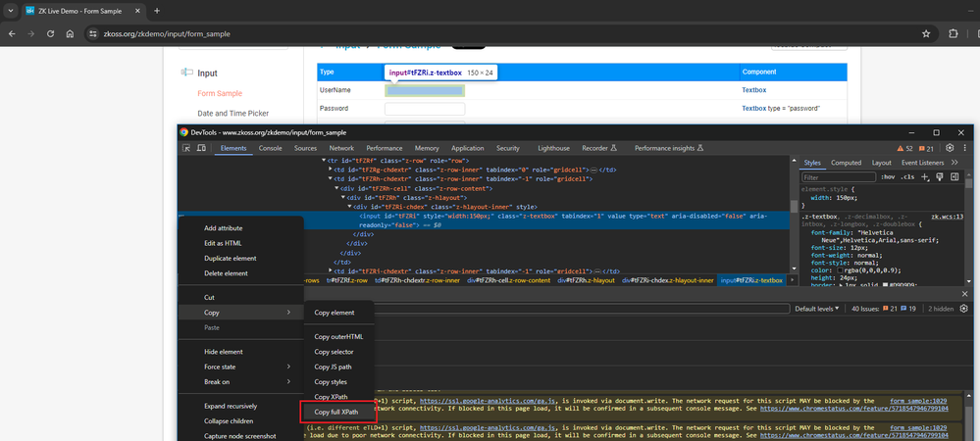Toggle the device toolbar icon
This screenshot has width=980, height=441.
(201, 148)
